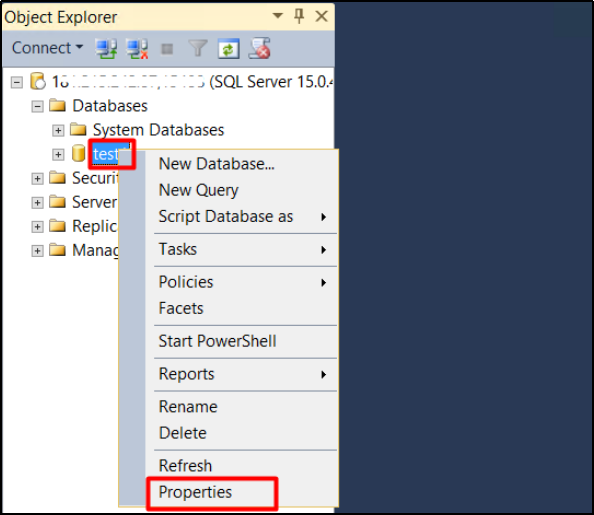
Task: Select the System Databases tree item
Action: [158, 130]
